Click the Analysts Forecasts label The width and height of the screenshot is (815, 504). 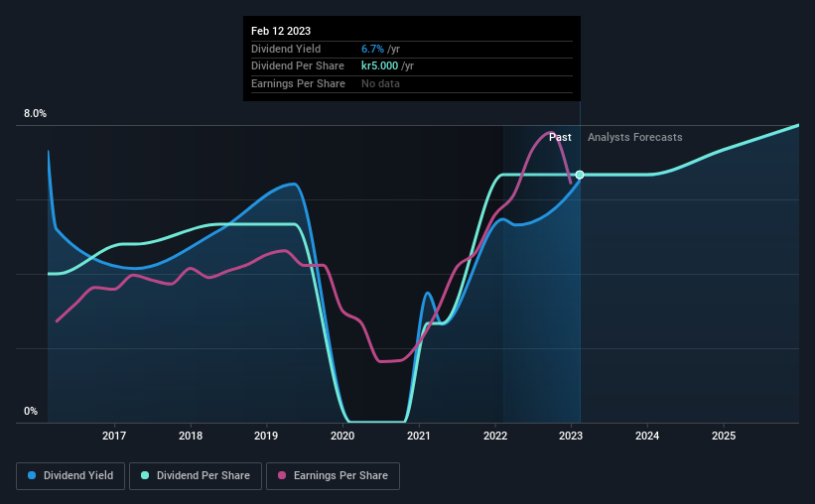point(634,137)
